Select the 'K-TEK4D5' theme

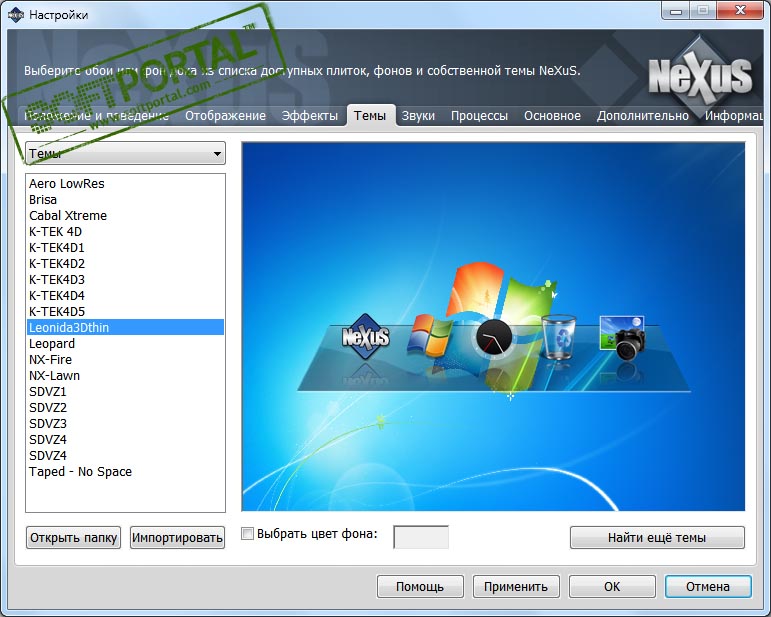pos(125,311)
